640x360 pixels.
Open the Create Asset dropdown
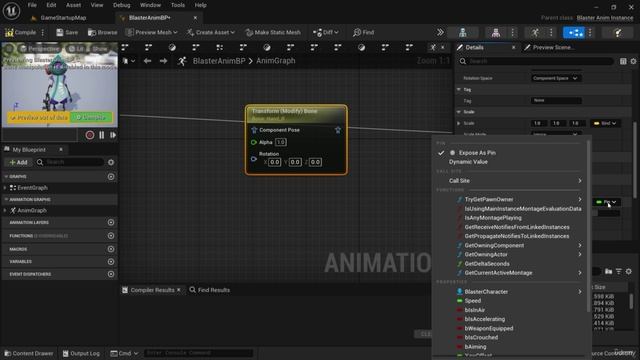tap(211, 32)
